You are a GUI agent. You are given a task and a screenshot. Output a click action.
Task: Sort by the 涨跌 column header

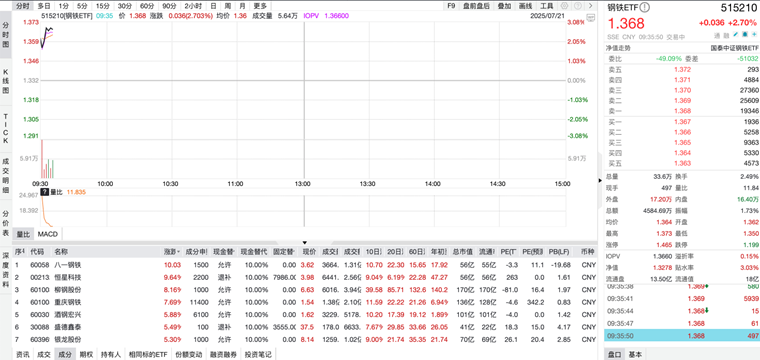[172, 251]
